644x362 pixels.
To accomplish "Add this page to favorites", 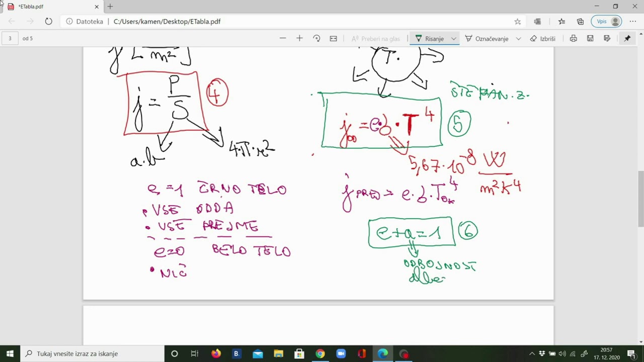I will (517, 22).
